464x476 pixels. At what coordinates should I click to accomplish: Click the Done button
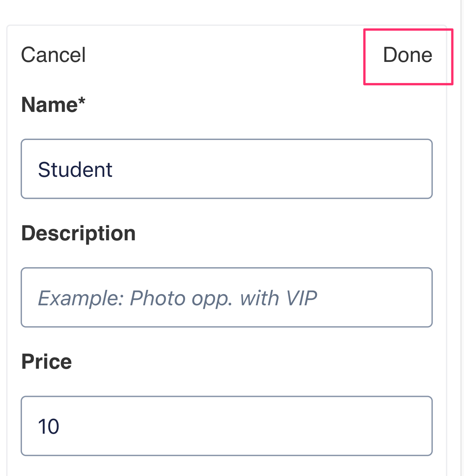(x=407, y=55)
